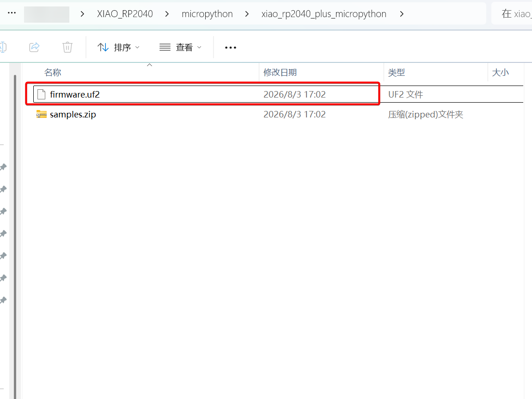
Task: Select the xiao_rp2040_plus_micropython breadcrumb
Action: (324, 14)
